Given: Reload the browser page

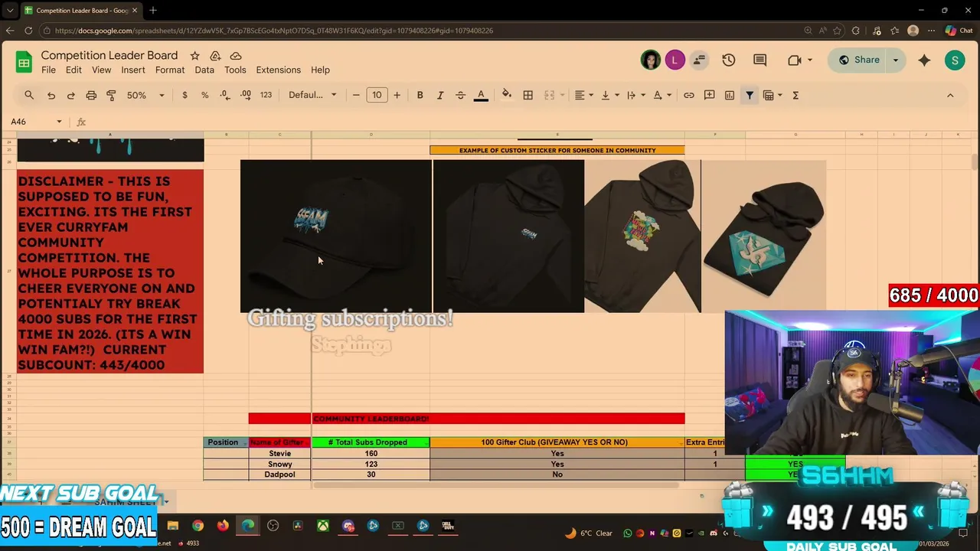Looking at the screenshot, I should coord(28,31).
